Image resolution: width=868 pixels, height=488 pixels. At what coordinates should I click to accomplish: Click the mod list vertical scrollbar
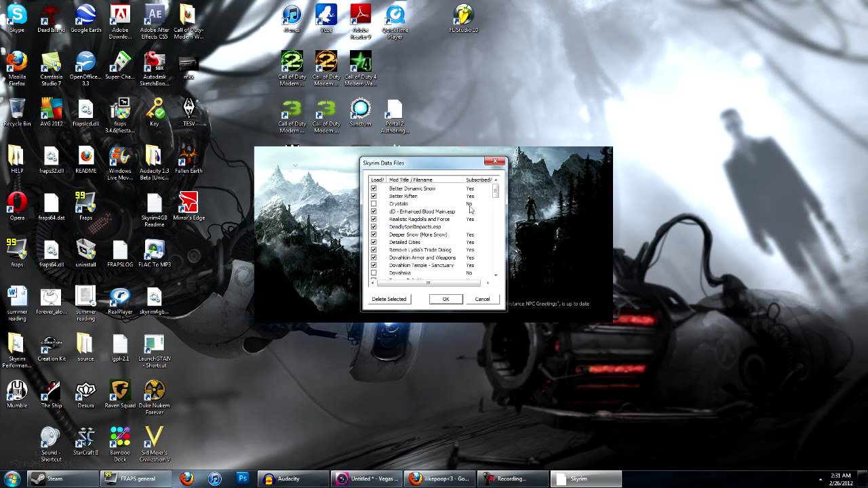pyautogui.click(x=496, y=192)
